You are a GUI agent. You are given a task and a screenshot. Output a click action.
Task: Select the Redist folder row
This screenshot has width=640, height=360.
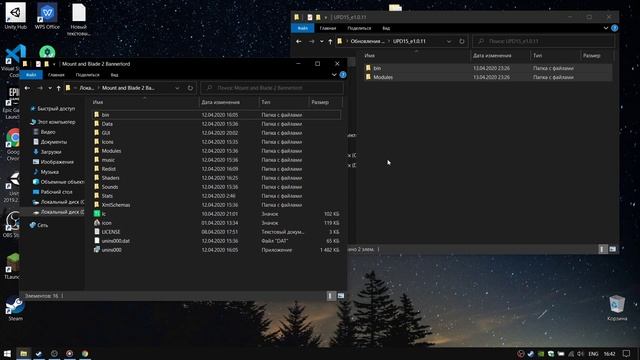(216, 169)
